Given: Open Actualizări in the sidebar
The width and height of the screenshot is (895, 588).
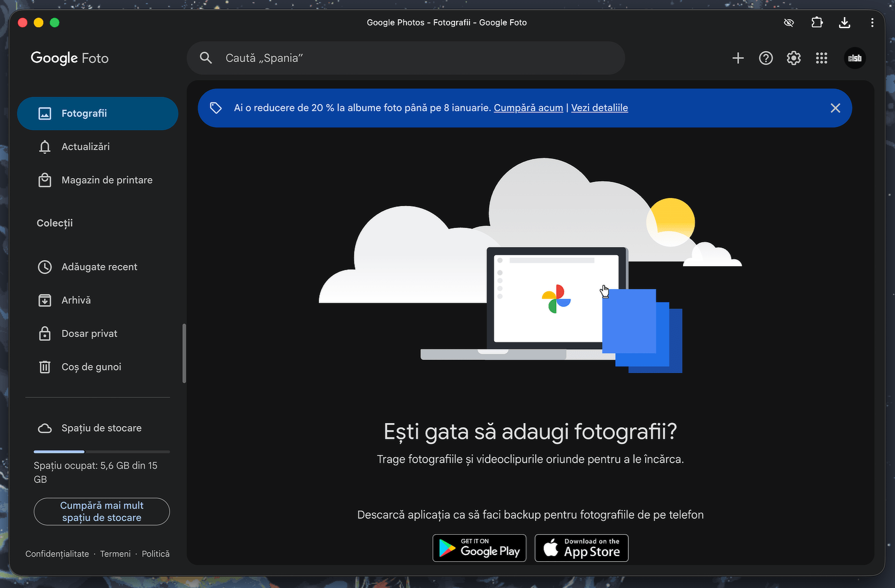Looking at the screenshot, I should [x=85, y=147].
